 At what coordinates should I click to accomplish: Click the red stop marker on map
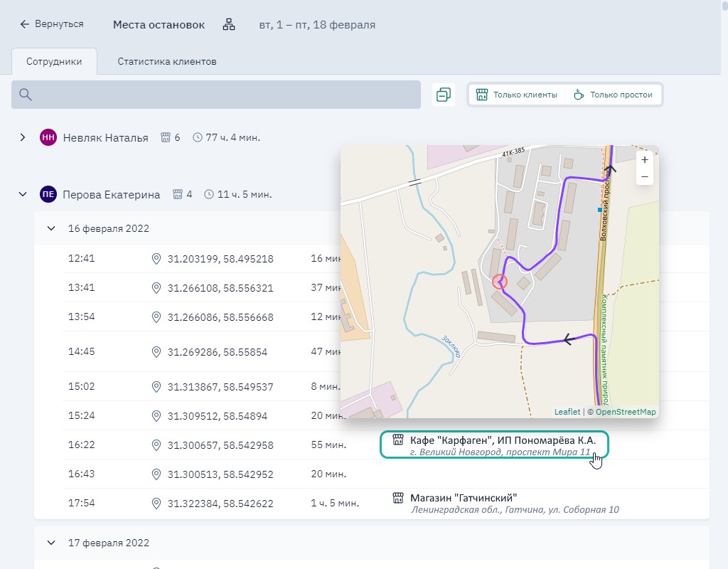(499, 282)
